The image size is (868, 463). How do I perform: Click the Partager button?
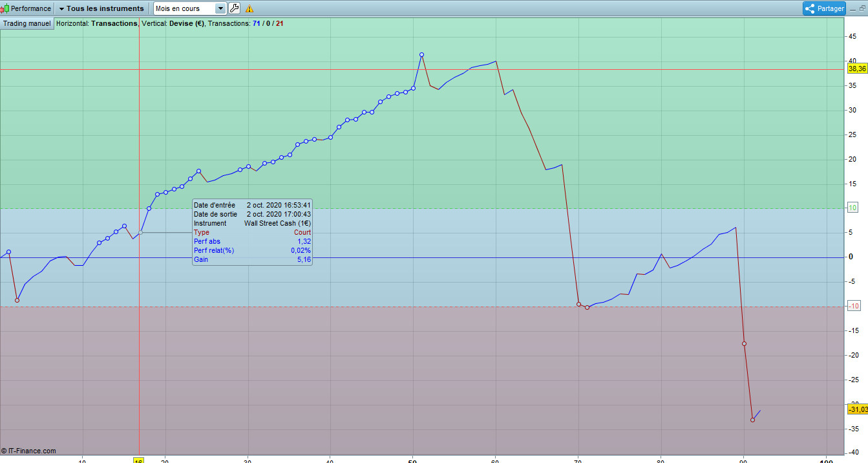(824, 8)
